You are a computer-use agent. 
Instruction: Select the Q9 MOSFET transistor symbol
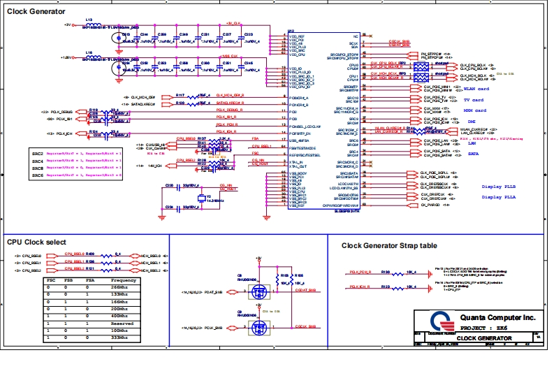click(258, 326)
